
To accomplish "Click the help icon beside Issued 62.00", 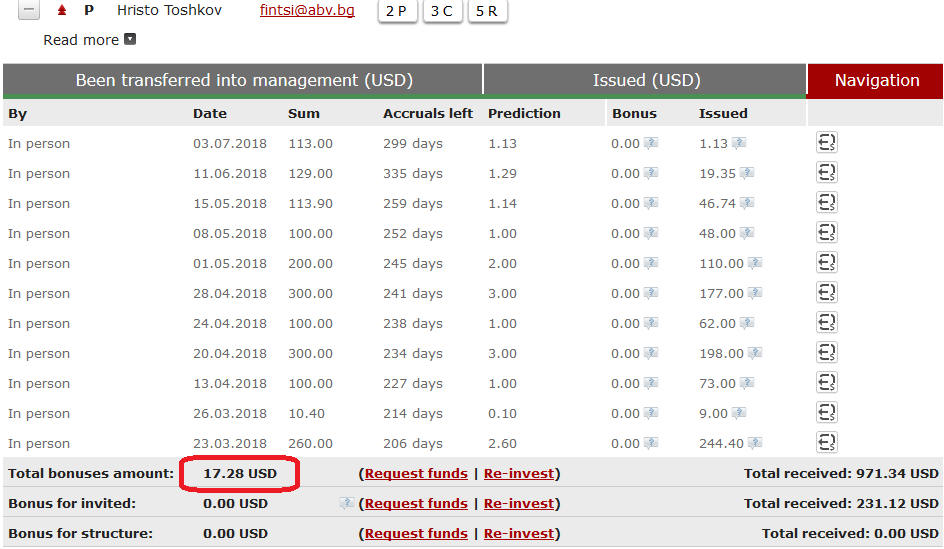I will pos(747,323).
